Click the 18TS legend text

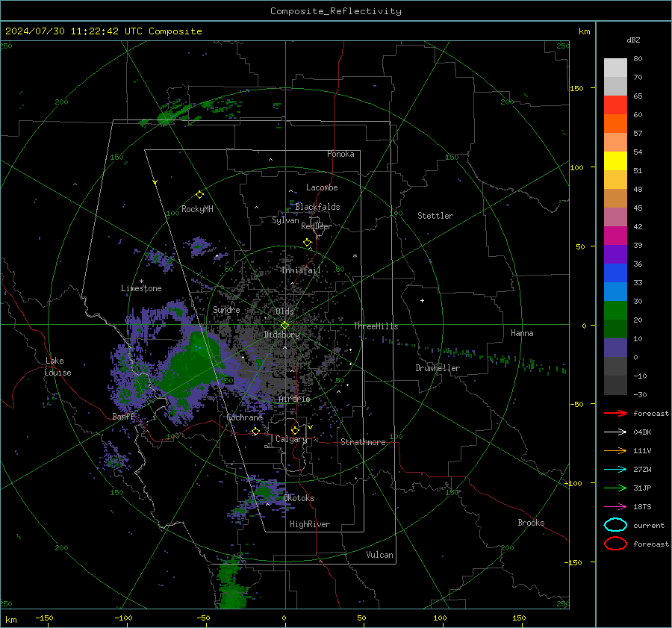pyautogui.click(x=642, y=507)
